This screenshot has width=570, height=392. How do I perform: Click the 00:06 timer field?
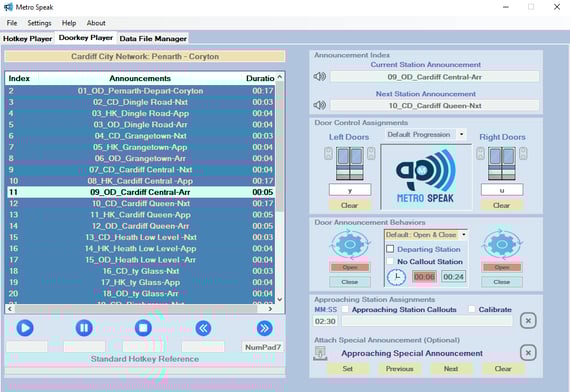(424, 277)
